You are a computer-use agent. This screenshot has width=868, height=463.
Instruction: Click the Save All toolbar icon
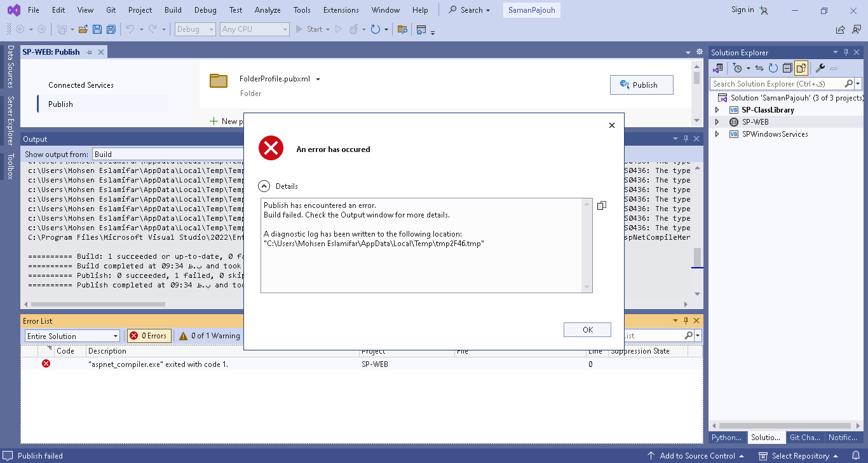(111, 29)
